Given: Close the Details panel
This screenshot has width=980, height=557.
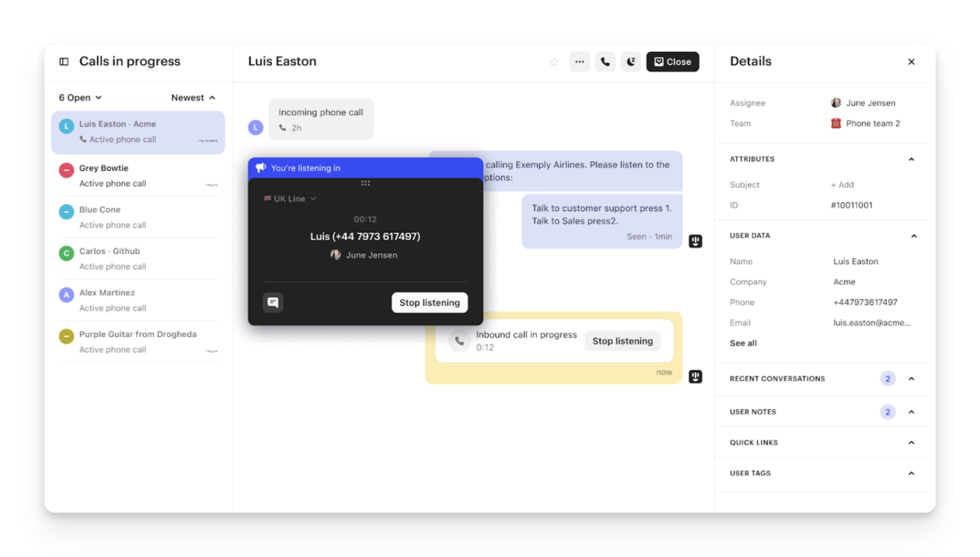Looking at the screenshot, I should [x=911, y=62].
